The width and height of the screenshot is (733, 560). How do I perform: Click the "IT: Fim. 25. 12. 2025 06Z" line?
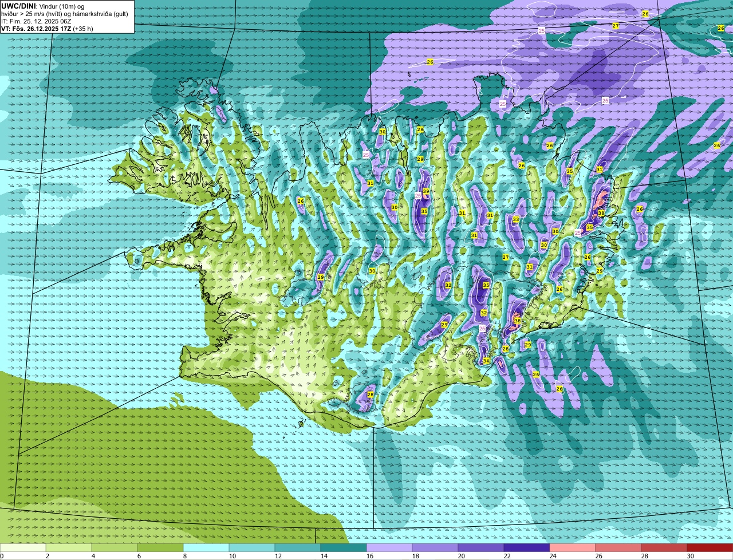[36, 21]
